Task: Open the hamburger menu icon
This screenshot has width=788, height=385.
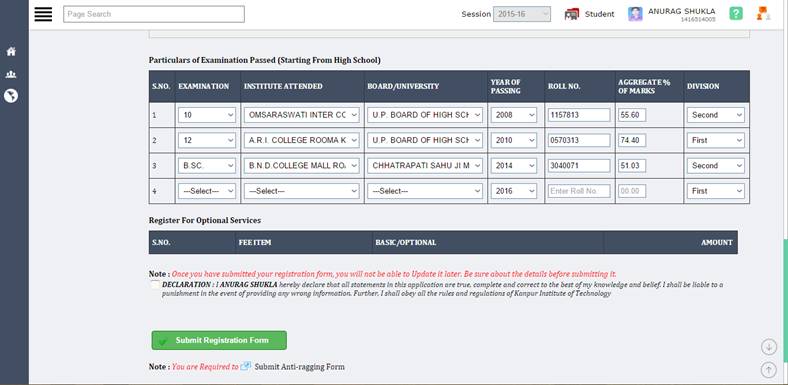Action: 43,14
